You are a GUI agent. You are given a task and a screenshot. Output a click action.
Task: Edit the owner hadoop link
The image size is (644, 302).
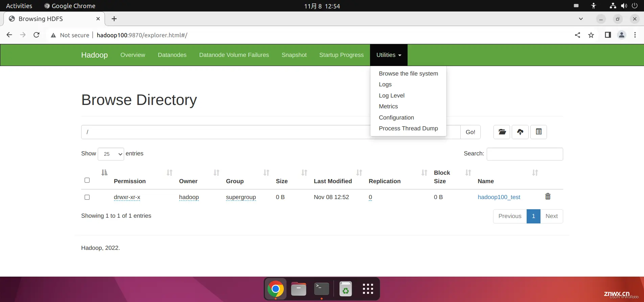point(189,197)
